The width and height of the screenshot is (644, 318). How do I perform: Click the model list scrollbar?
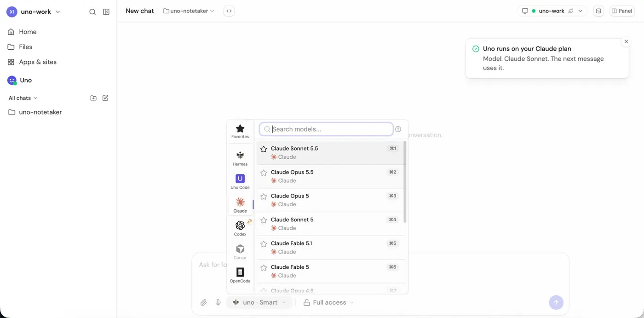[405, 182]
